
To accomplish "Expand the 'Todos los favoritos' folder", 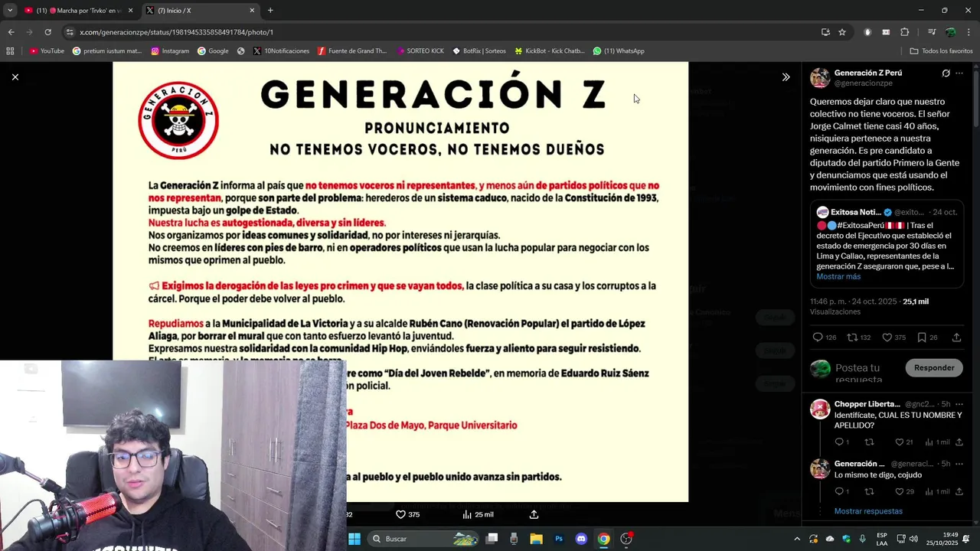I will coord(941,51).
